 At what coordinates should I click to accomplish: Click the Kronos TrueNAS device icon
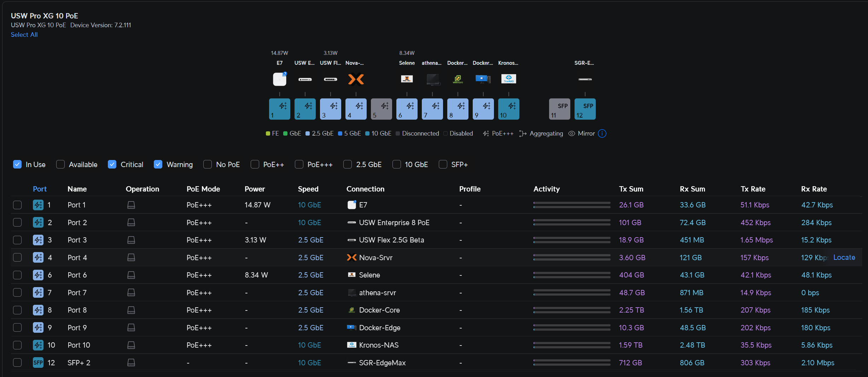pos(508,79)
